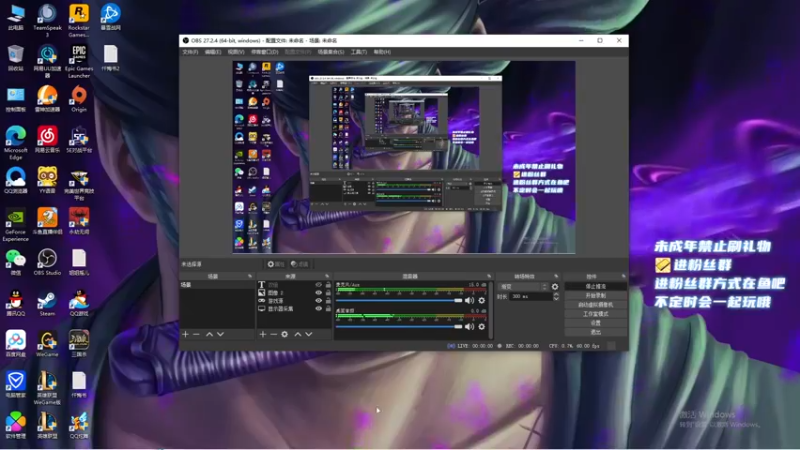Add a new source with the plus icon
Viewport: 800px width, 450px height.
263,334
